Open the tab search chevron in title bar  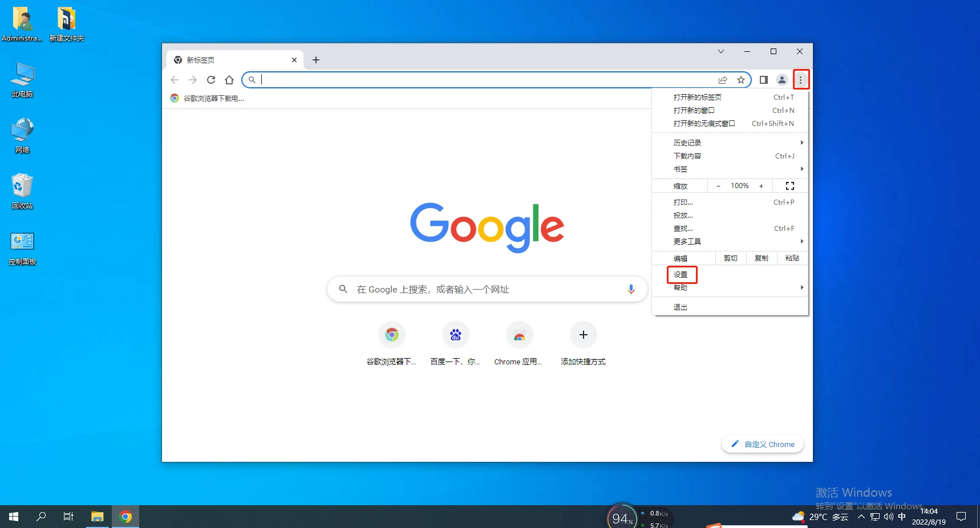tap(721, 51)
